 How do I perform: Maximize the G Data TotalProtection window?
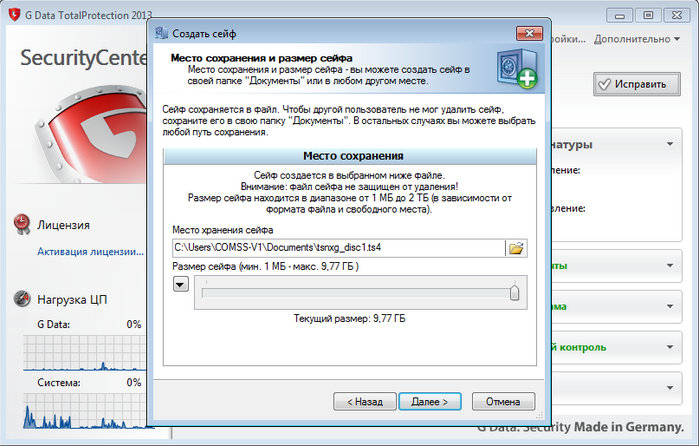[x=648, y=15]
